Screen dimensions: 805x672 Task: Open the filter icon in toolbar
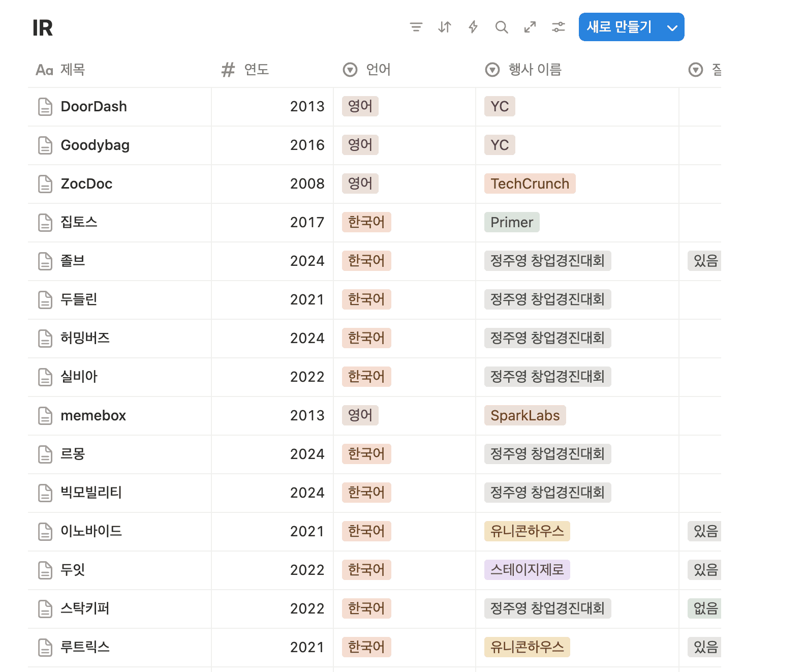point(416,27)
